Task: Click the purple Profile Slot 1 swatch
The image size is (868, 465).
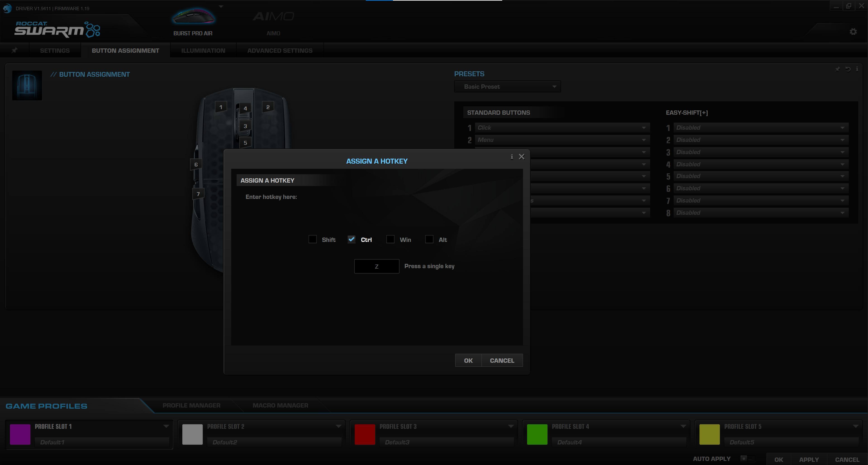Action: pos(20,434)
